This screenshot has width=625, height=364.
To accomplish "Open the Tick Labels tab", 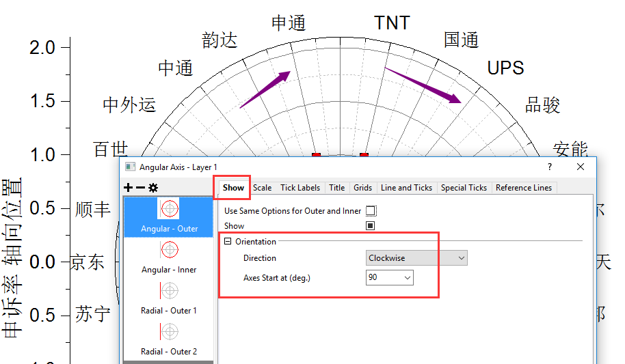I will click(300, 188).
